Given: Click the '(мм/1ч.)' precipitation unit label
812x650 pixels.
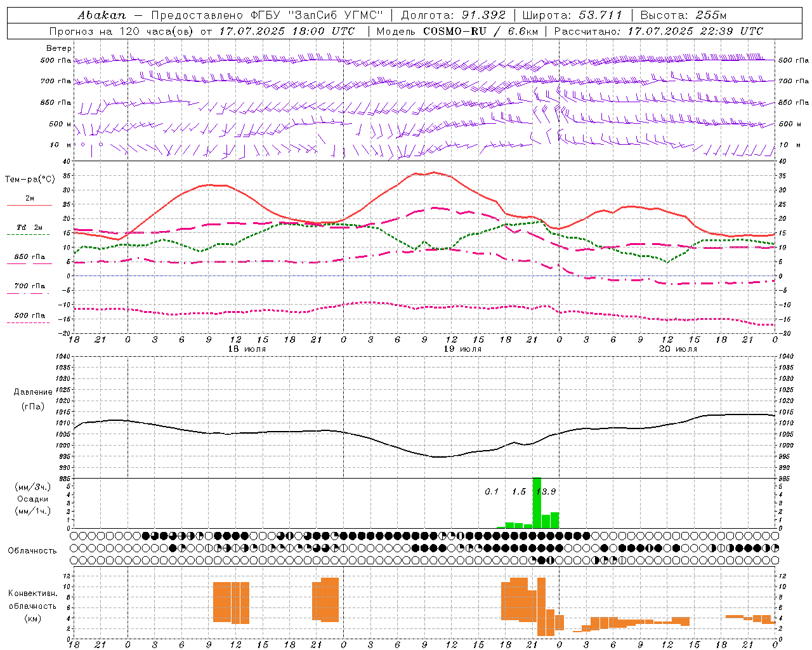Looking at the screenshot, I should click(32, 511).
